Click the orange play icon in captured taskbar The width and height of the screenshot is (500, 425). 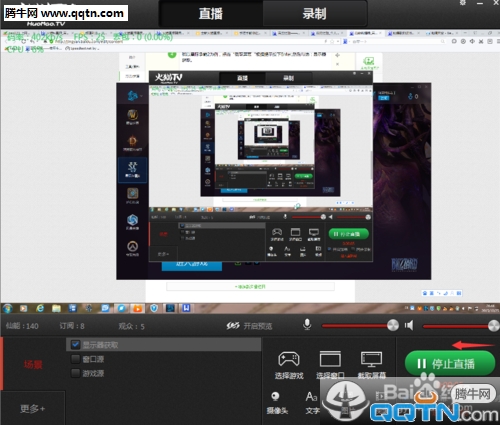pyautogui.click(x=137, y=308)
